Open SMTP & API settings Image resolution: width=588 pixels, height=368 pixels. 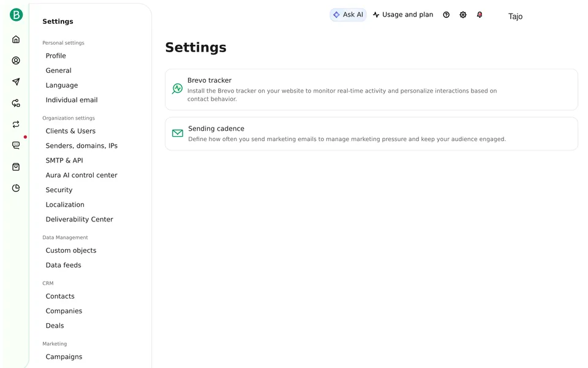pyautogui.click(x=64, y=160)
